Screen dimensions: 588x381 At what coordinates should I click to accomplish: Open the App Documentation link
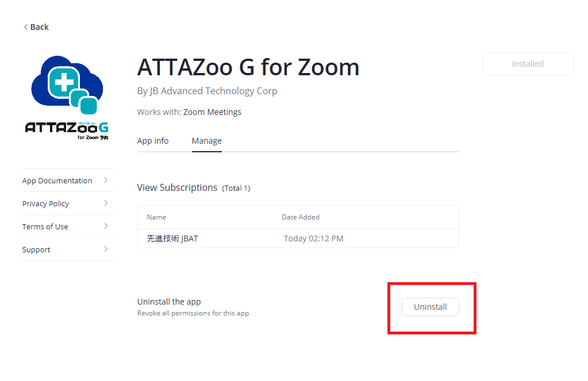click(x=57, y=180)
